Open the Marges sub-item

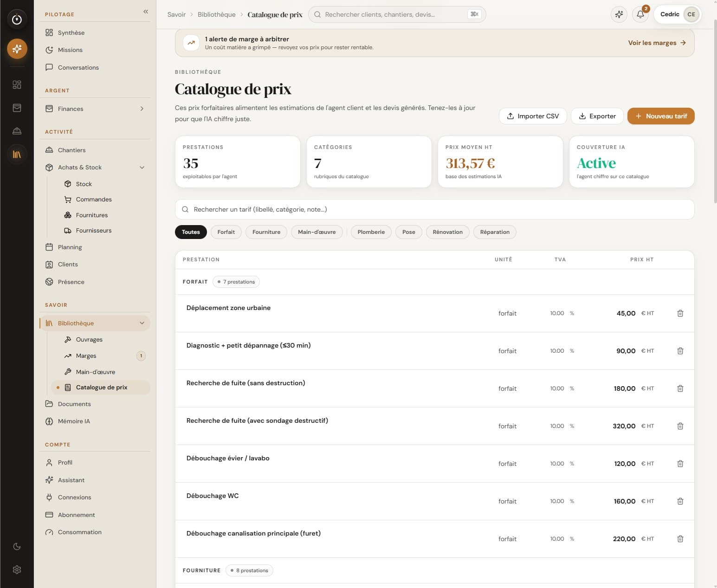[x=101, y=355]
